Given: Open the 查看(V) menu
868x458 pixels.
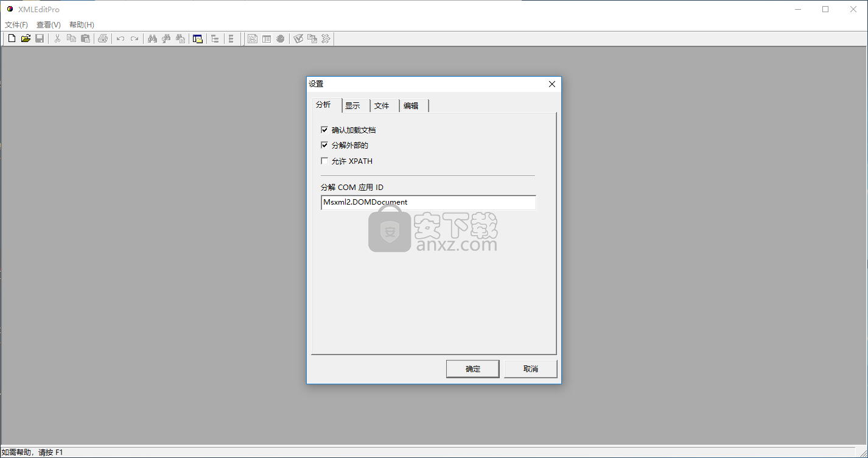Looking at the screenshot, I should point(49,25).
